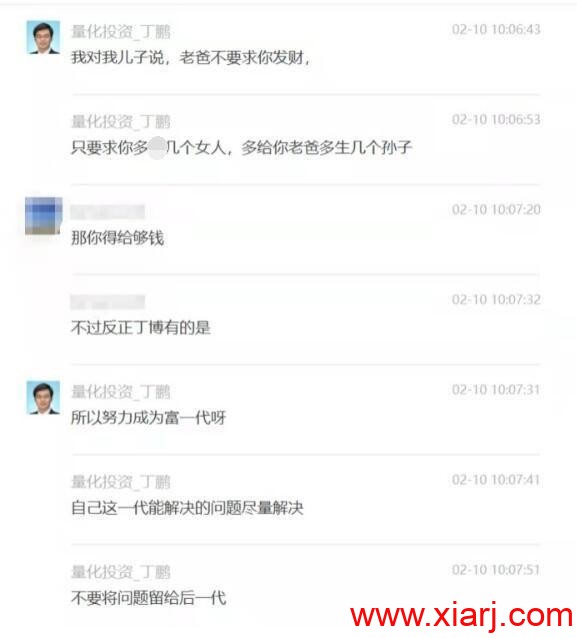Click sender name 量化投资_丁鹏 on first message
Viewport: 577px width, 638px height.
coord(121,32)
